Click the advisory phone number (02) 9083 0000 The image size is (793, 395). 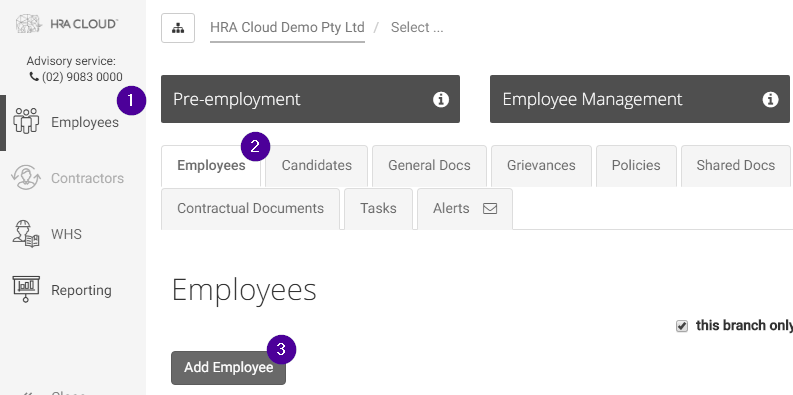coord(82,77)
